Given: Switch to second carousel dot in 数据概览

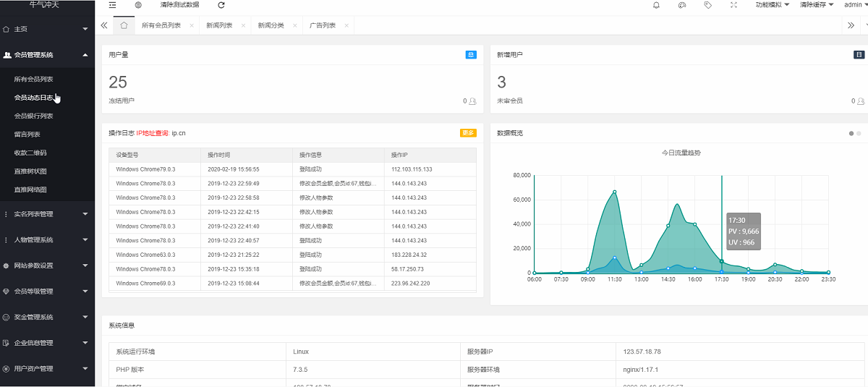Looking at the screenshot, I should (859, 133).
